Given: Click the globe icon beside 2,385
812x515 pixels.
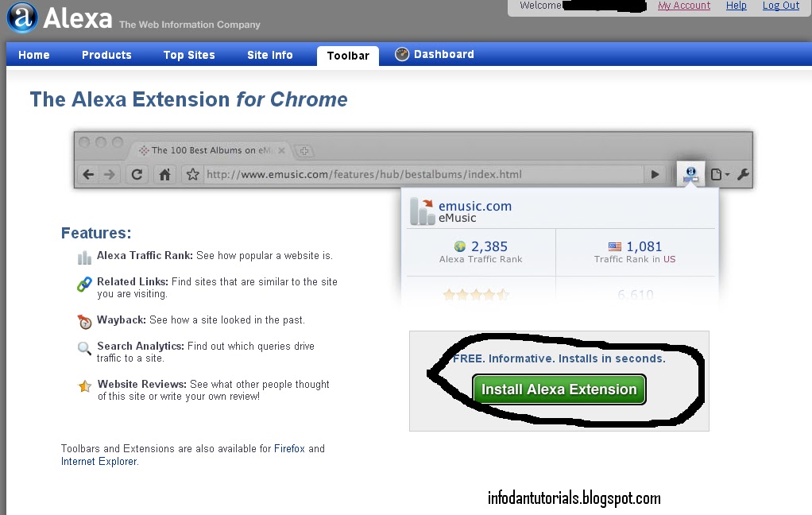Looking at the screenshot, I should (x=459, y=246).
